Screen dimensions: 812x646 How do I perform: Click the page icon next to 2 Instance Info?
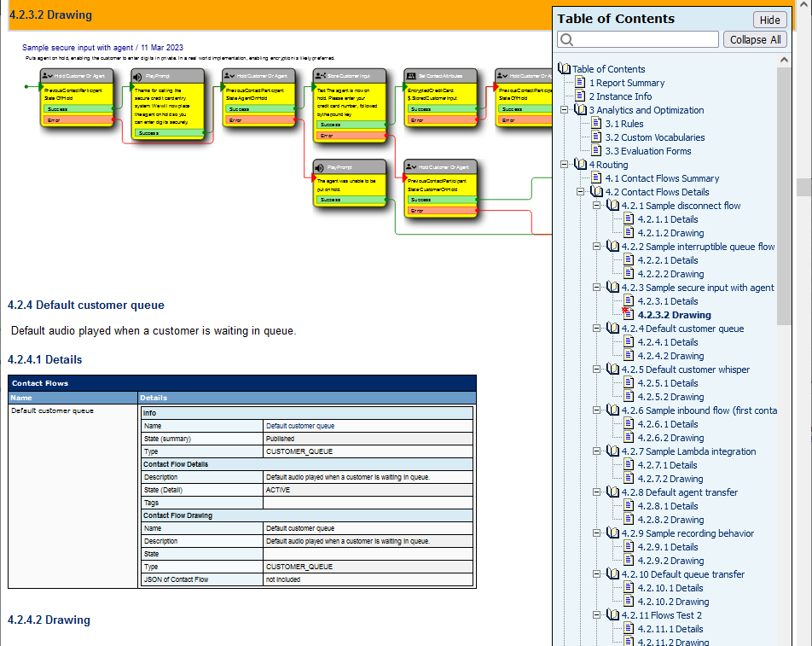581,96
